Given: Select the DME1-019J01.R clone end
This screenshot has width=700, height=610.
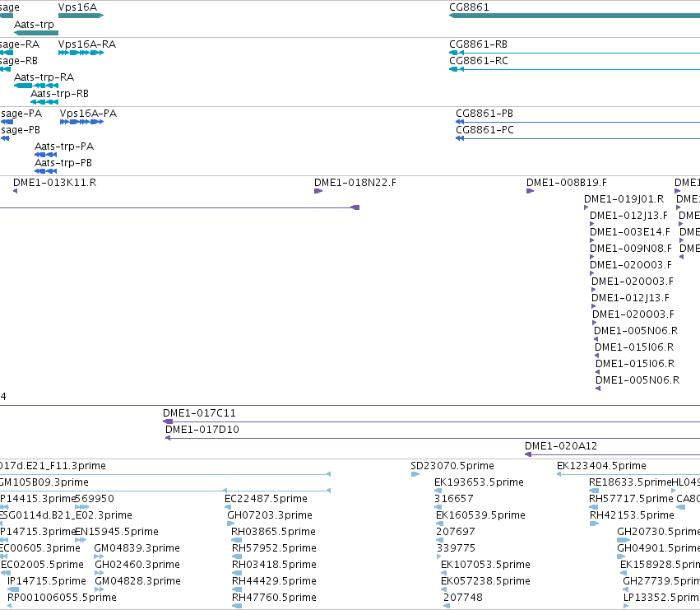Looking at the screenshot, I should (x=624, y=199).
